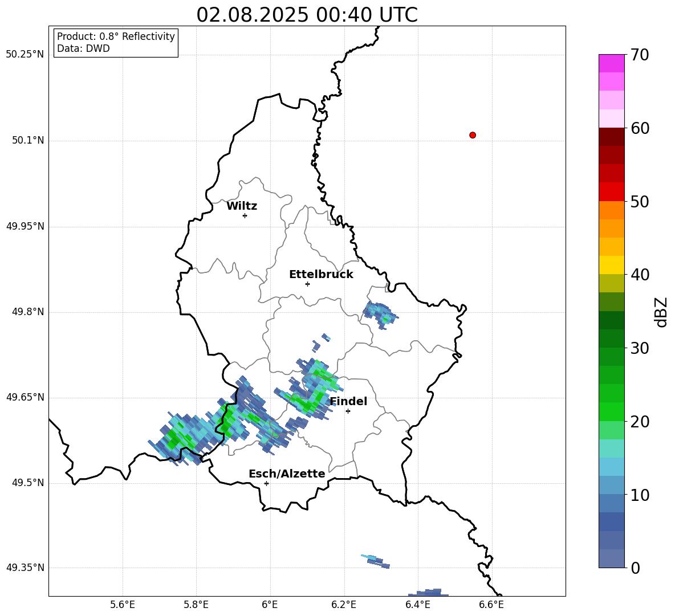Screen dimensions: 675x616
Task: Click the bright red color band above 50 dBZ
Action: [611, 192]
